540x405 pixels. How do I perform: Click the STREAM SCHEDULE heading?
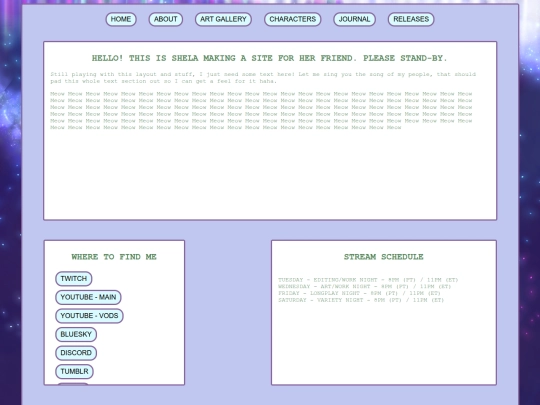(x=384, y=257)
